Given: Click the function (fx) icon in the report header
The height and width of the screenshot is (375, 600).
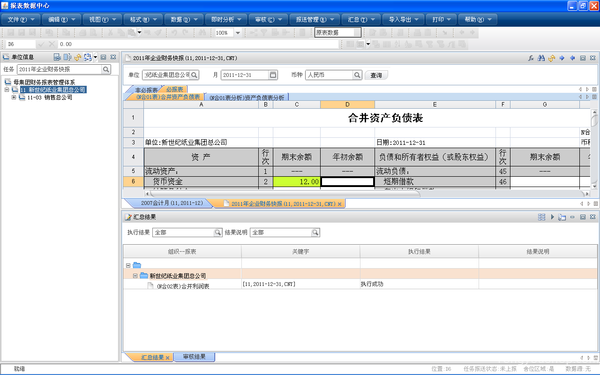Looking at the screenshot, I should (x=531, y=58).
